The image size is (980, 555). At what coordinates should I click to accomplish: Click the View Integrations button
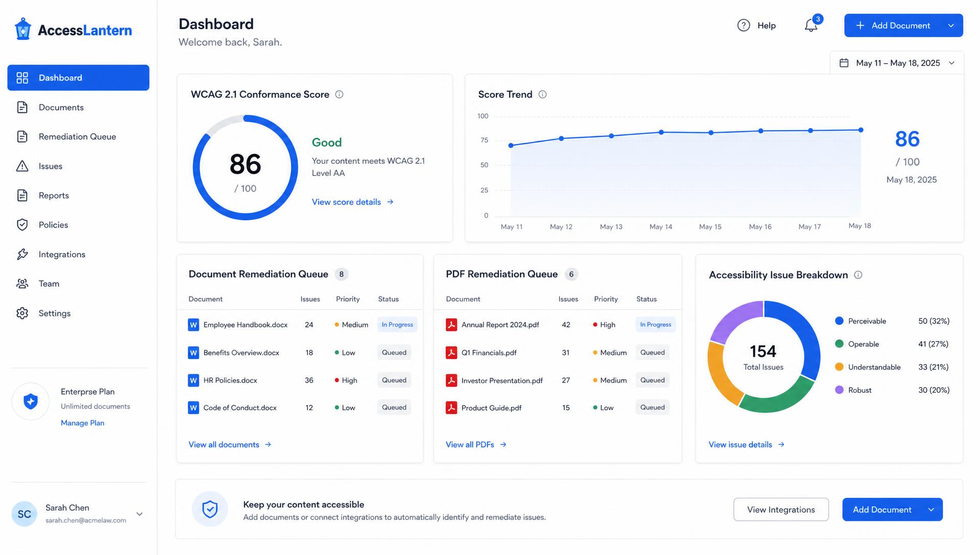(781, 510)
